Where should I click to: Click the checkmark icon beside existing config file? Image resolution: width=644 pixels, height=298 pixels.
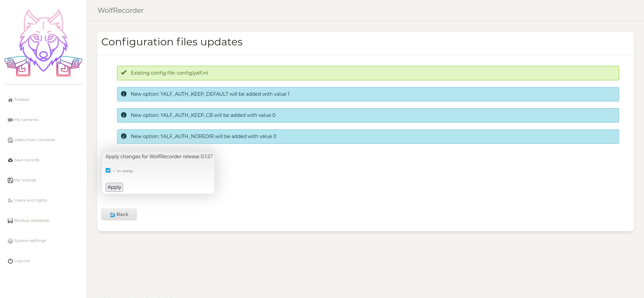(x=124, y=73)
